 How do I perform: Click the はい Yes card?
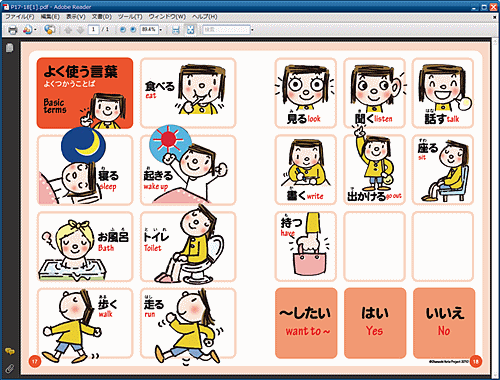tap(375, 323)
